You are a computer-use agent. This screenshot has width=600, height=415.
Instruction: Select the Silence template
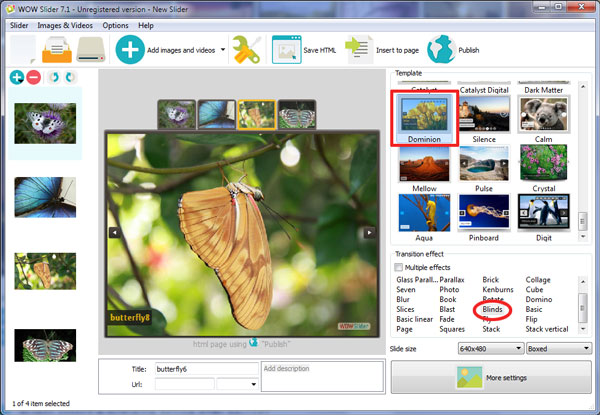pyautogui.click(x=484, y=118)
